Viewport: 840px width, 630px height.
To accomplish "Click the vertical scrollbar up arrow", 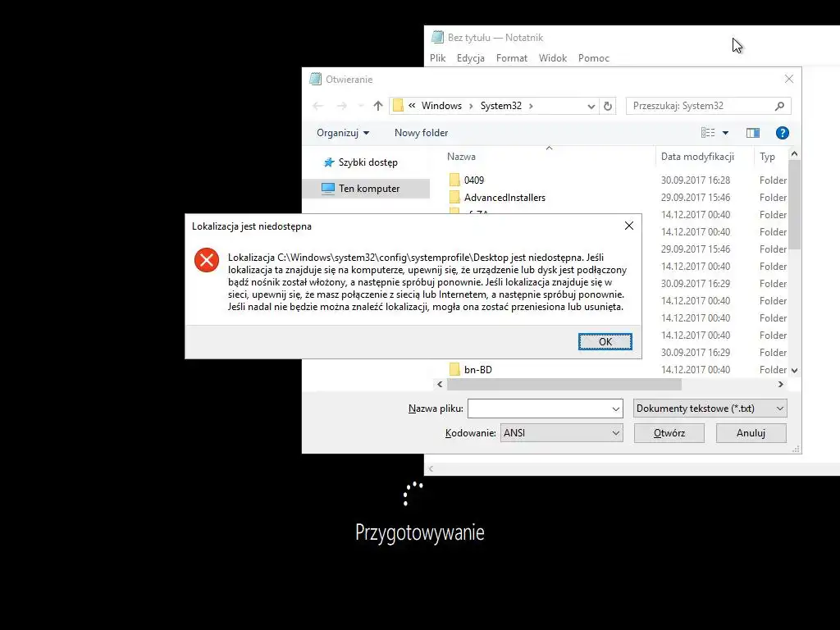I will [x=794, y=154].
